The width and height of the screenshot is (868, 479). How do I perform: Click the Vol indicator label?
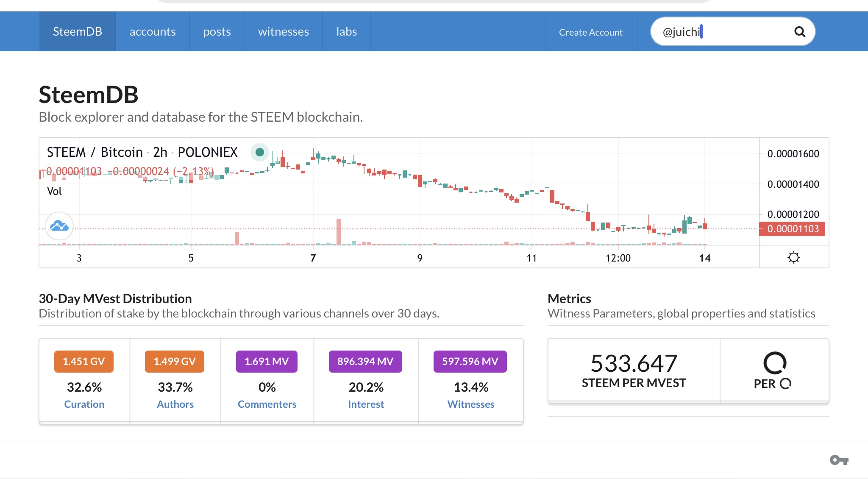pos(54,191)
